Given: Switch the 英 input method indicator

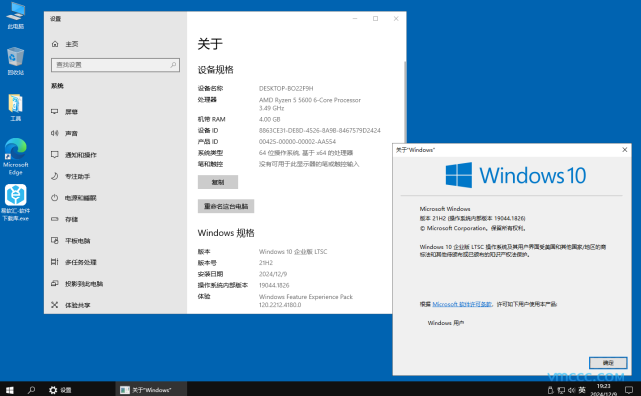Looking at the screenshot, I should [x=582, y=390].
